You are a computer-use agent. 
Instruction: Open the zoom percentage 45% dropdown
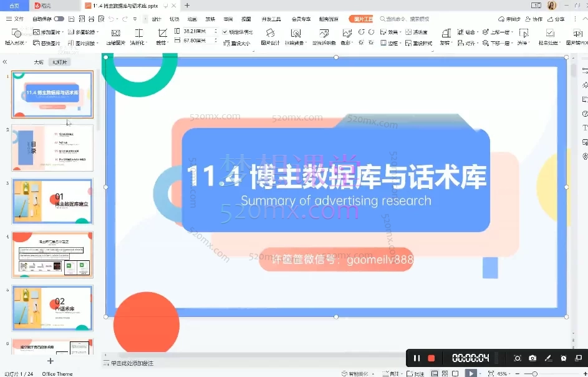point(503,373)
